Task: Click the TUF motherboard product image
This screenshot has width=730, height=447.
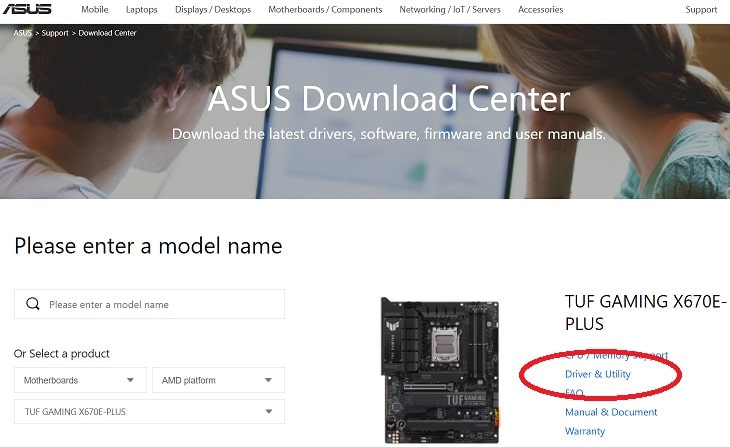Action: click(440, 370)
